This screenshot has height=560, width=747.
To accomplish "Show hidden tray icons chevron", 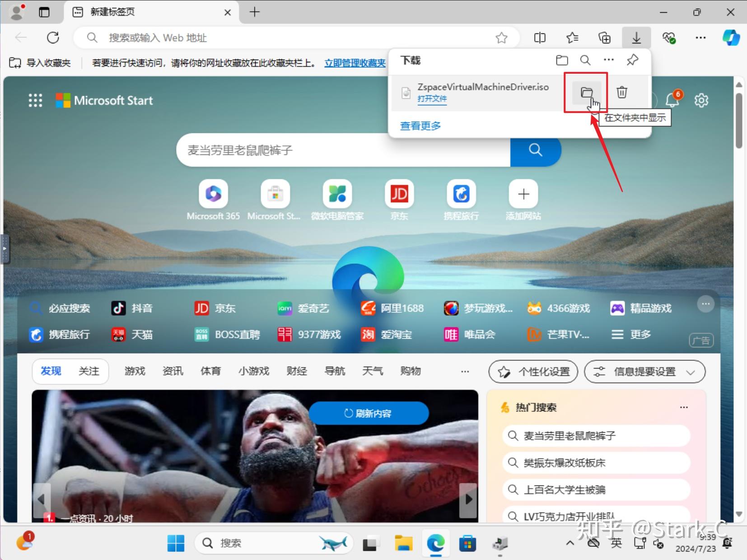I will click(570, 543).
